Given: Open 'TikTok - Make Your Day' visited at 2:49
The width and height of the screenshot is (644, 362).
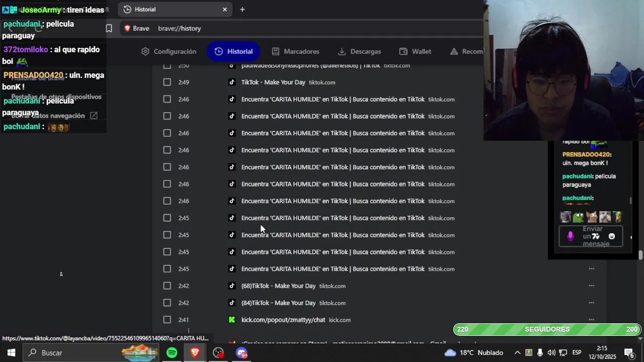Looking at the screenshot, I should 273,82.
